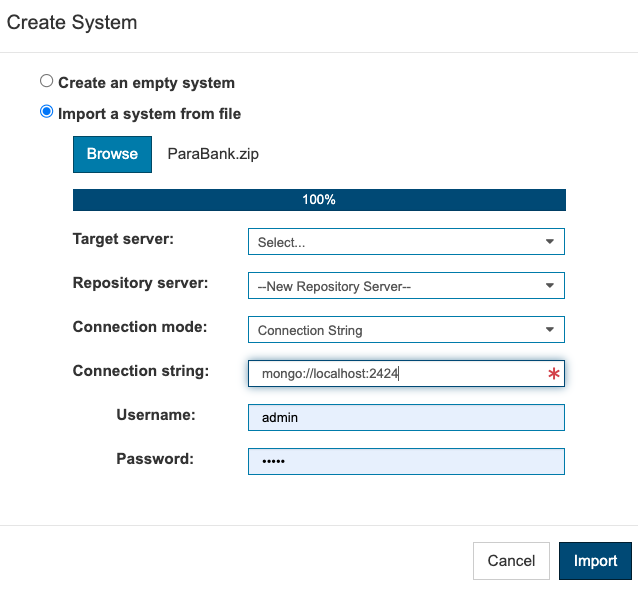Select Create an empty system option
638x589 pixels.
click(46, 81)
